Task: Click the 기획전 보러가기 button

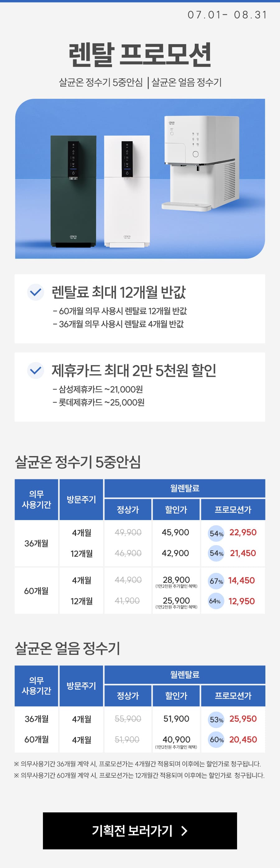Action: [x=140, y=831]
